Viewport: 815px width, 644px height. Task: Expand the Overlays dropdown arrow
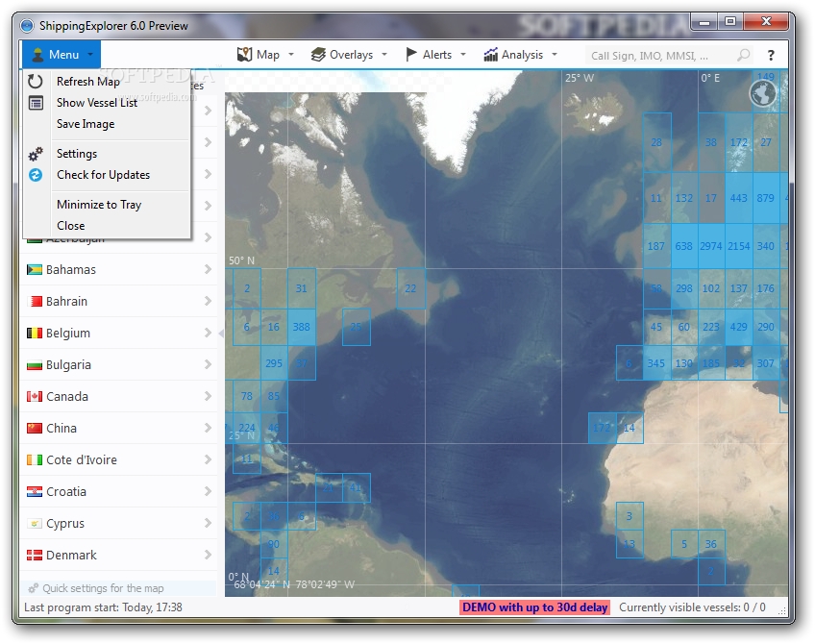[384, 54]
